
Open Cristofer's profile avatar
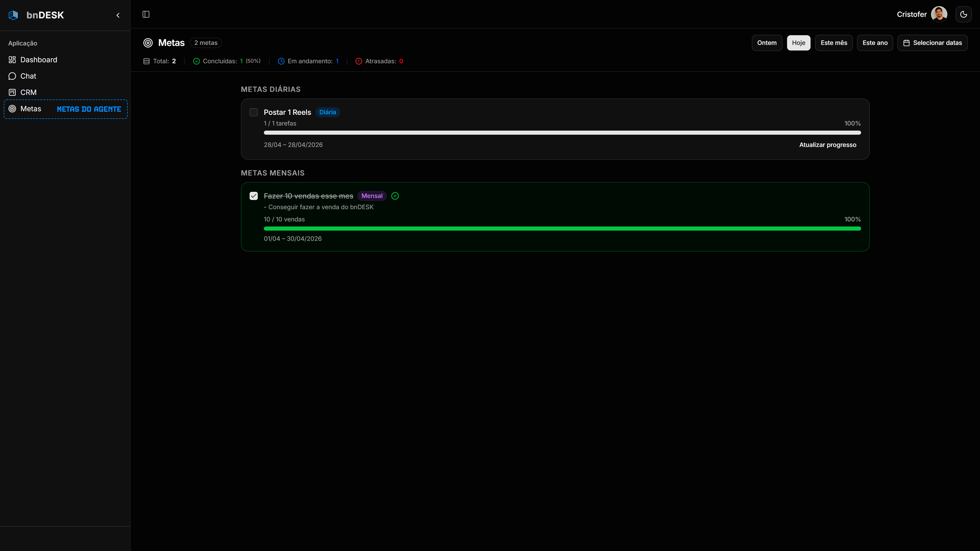click(x=939, y=15)
